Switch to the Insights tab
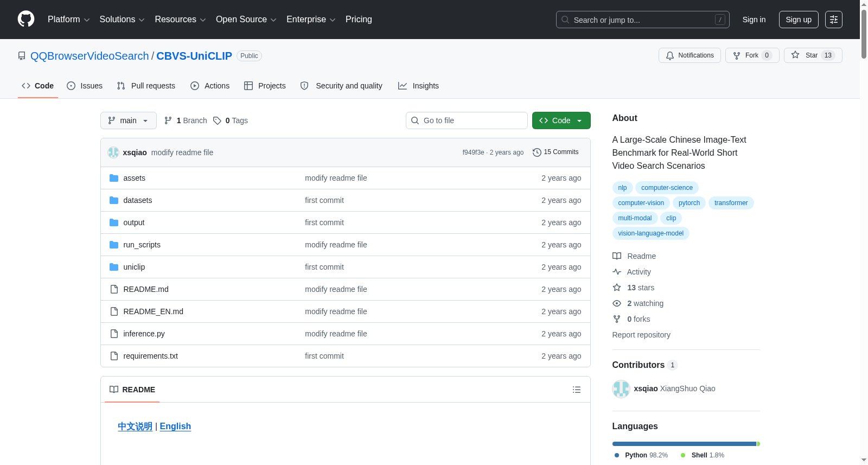 coord(418,86)
